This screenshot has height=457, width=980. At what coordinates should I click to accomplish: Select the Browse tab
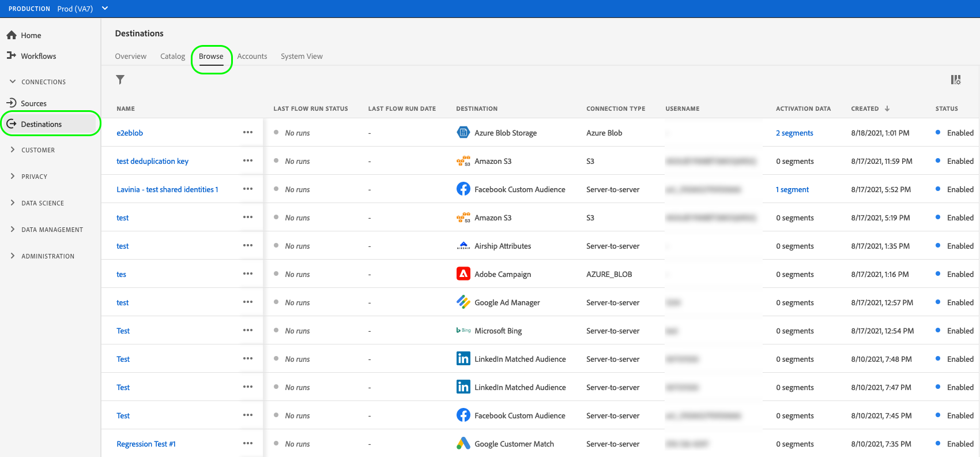tap(211, 56)
